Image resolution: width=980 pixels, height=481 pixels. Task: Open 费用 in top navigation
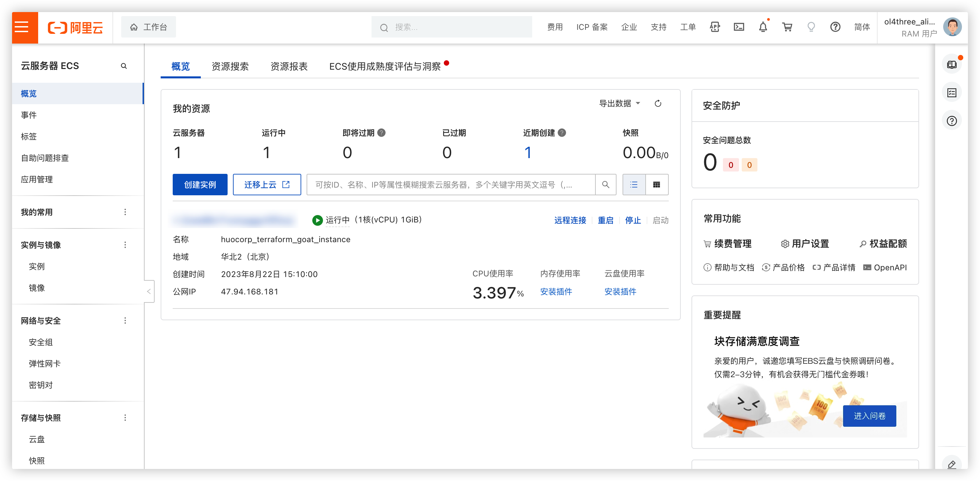(555, 27)
